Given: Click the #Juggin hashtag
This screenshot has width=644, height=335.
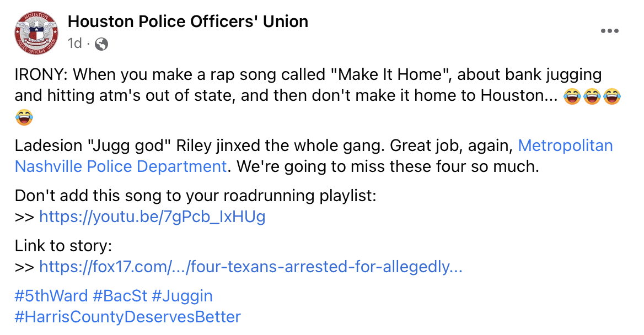Looking at the screenshot, I should coord(182,296).
